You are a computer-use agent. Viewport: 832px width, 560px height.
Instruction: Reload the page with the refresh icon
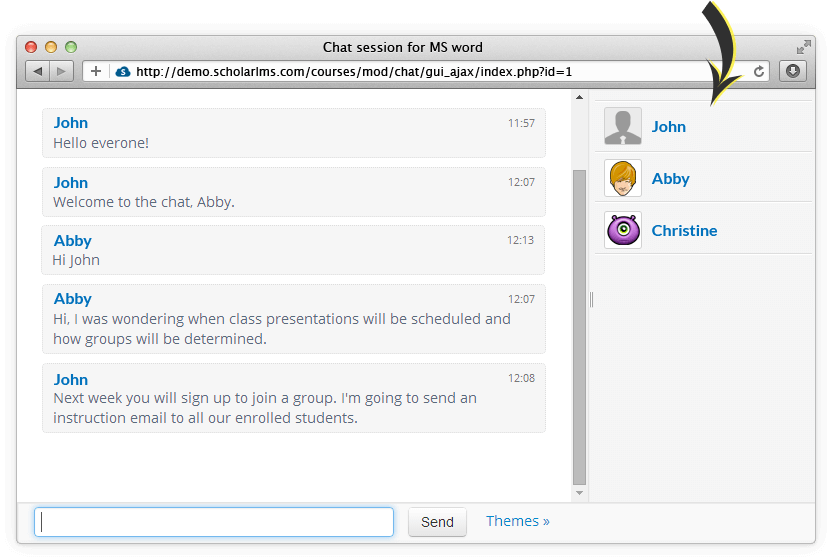(759, 71)
